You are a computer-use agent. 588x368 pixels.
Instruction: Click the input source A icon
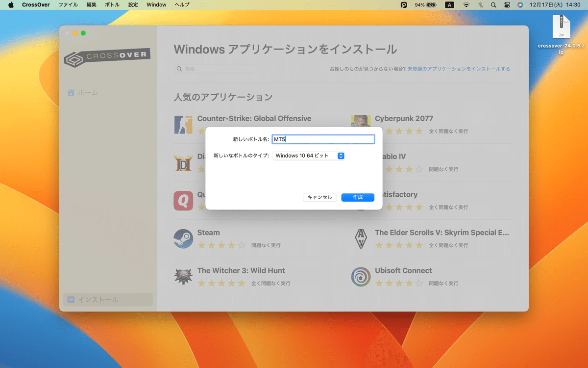[449, 5]
